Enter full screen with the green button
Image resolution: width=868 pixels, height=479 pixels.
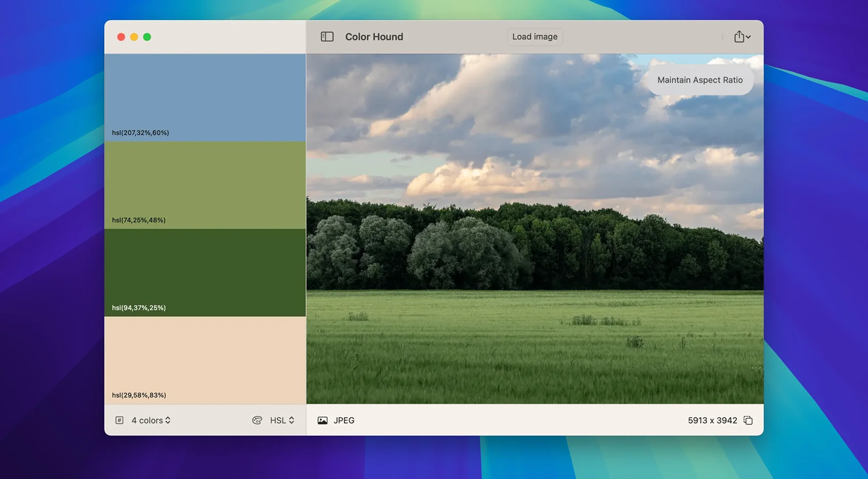[x=147, y=37]
